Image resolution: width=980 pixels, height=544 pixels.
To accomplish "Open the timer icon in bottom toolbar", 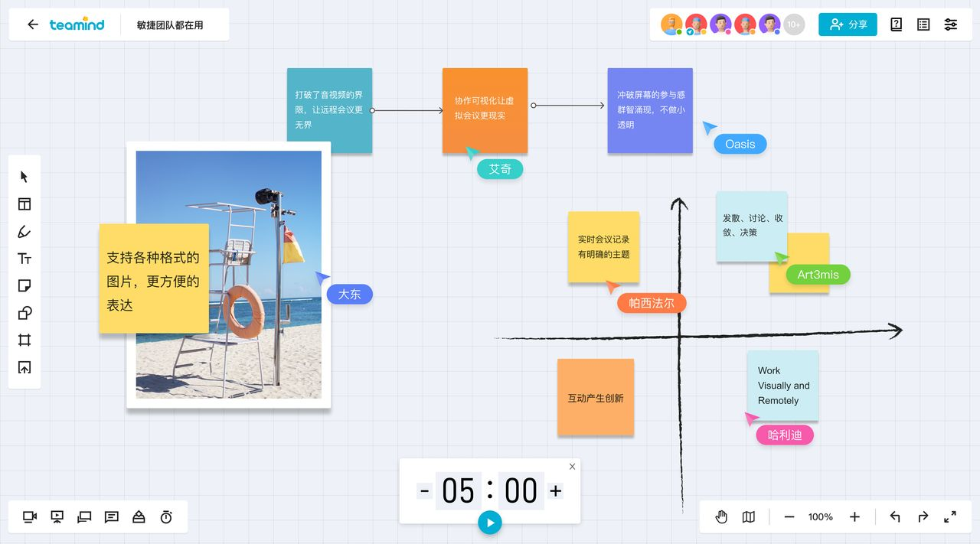I will click(x=166, y=517).
